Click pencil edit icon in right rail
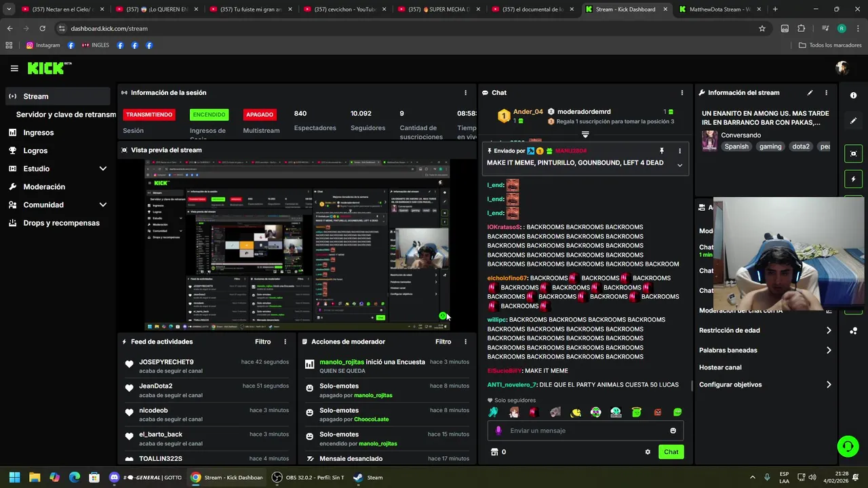Viewport: 868px width, 488px height. [x=854, y=121]
